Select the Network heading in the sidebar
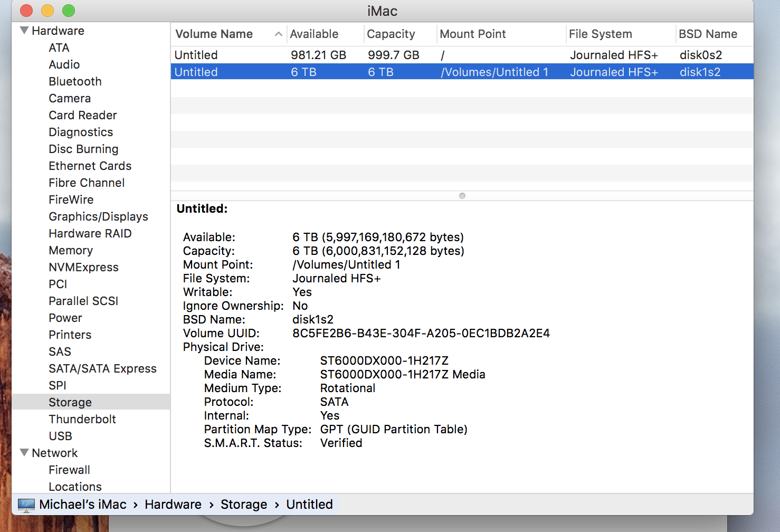This screenshot has width=780, height=532. click(55, 453)
